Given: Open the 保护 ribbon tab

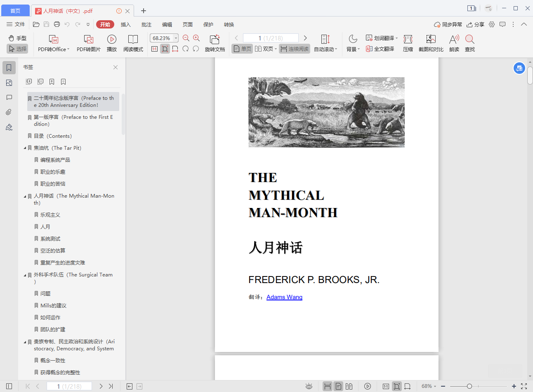Looking at the screenshot, I should pyautogui.click(x=208, y=24).
